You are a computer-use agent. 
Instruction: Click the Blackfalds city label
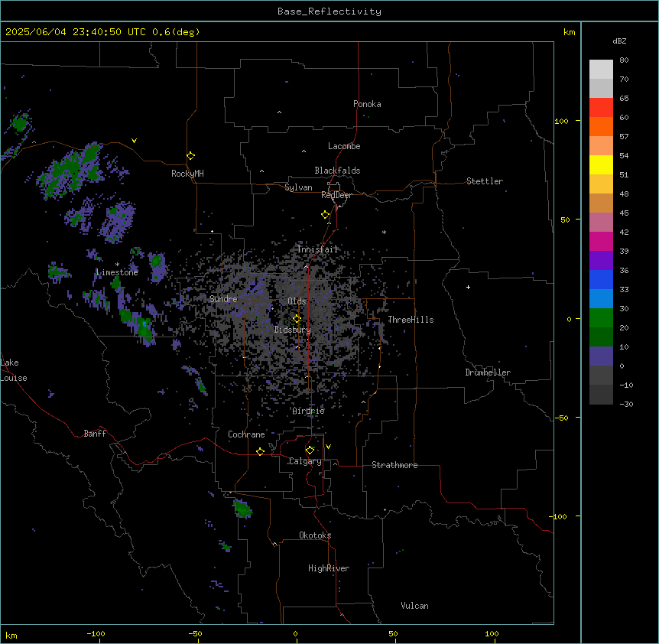(337, 171)
